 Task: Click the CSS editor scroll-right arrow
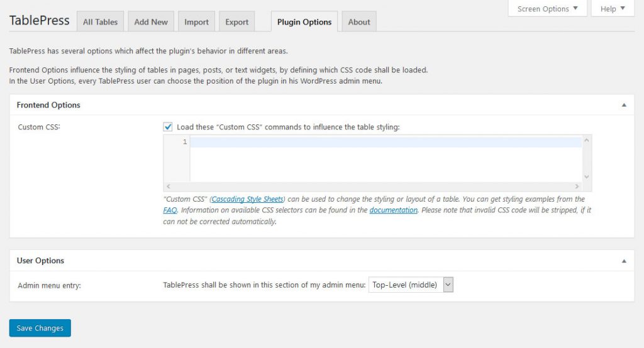(x=577, y=187)
